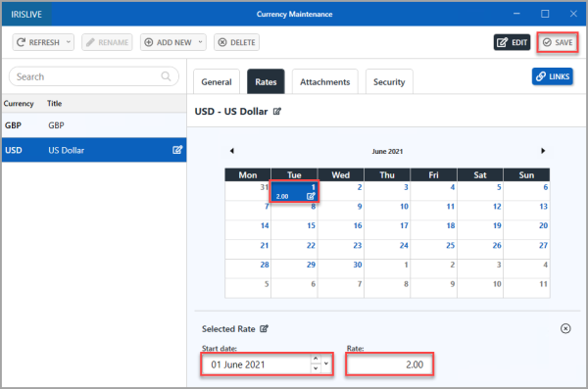Viewport: 588px width, 389px height.
Task: Click edit icon next to Selected Rate
Action: tap(264, 328)
